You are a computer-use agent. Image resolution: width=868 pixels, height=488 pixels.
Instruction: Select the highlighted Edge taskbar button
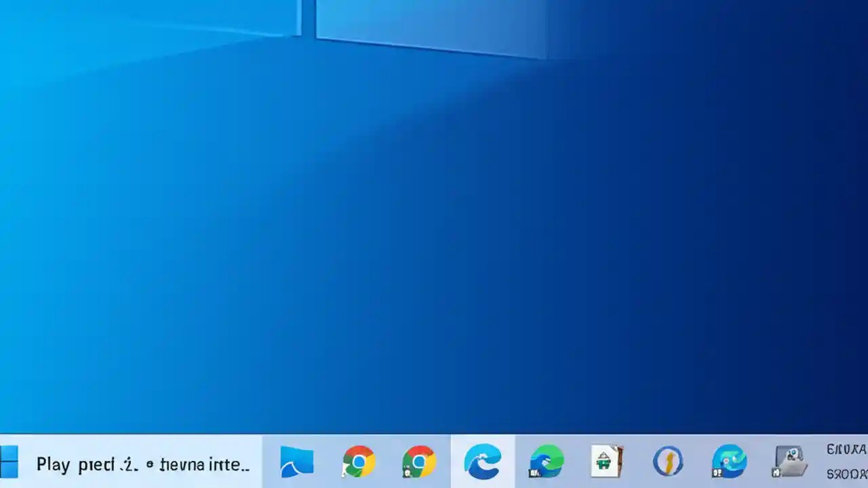pyautogui.click(x=483, y=463)
